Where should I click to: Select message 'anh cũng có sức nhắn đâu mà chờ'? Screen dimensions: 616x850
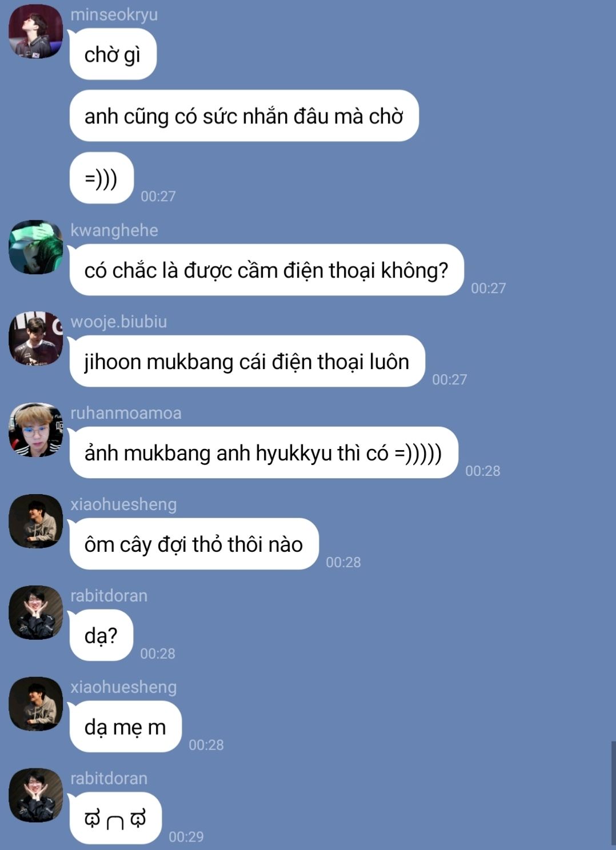pyautogui.click(x=244, y=116)
